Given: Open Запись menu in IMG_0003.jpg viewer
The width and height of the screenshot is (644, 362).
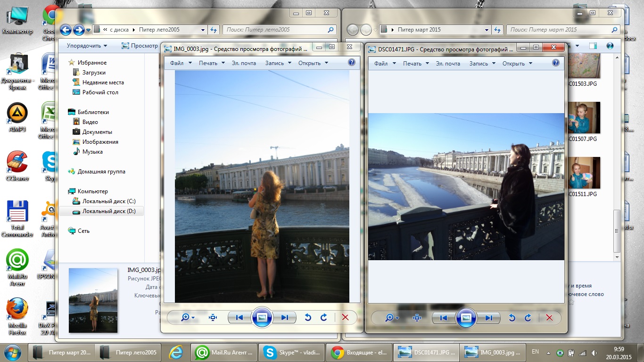Looking at the screenshot, I should pos(278,63).
